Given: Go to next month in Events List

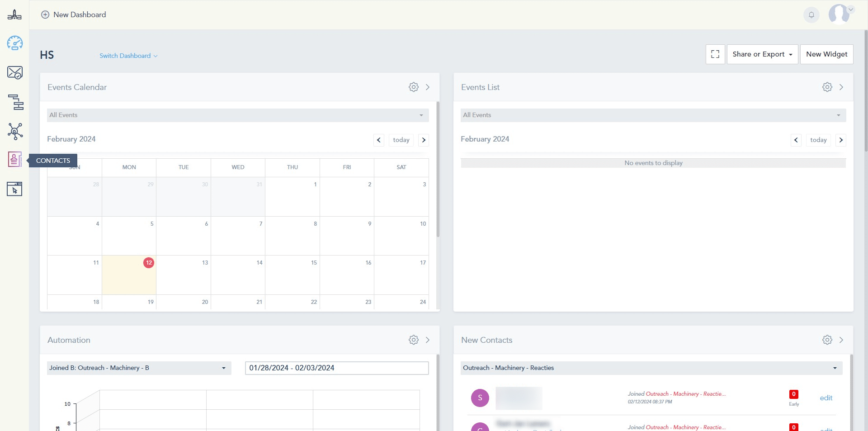Looking at the screenshot, I should (x=841, y=140).
